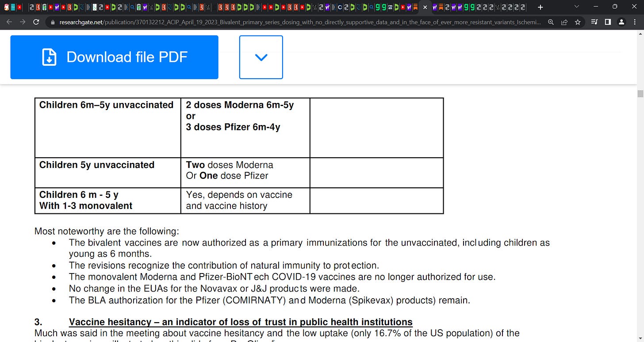Select the text '3 doses Pfizer 6m-4y'
The width and height of the screenshot is (644, 342).
(233, 127)
